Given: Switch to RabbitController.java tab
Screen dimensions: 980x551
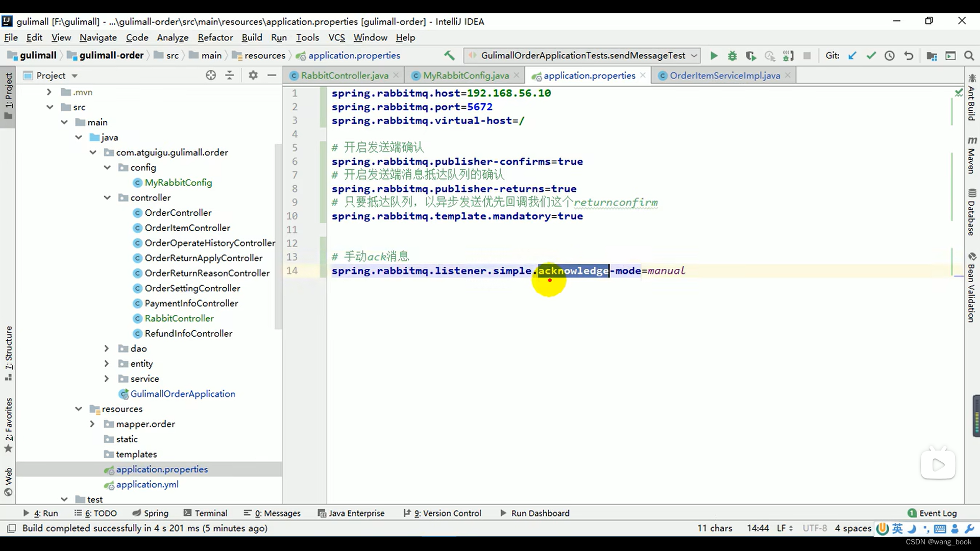Looking at the screenshot, I should point(344,76).
